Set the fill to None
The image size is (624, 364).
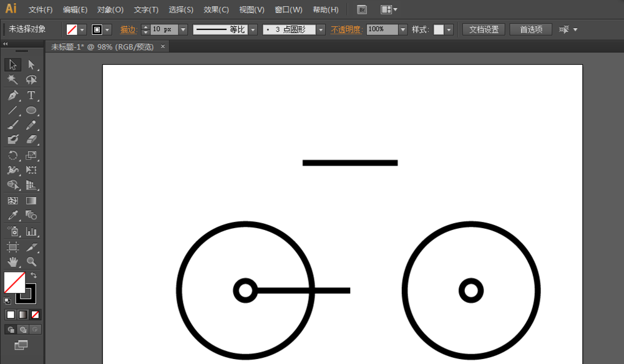(x=34, y=314)
